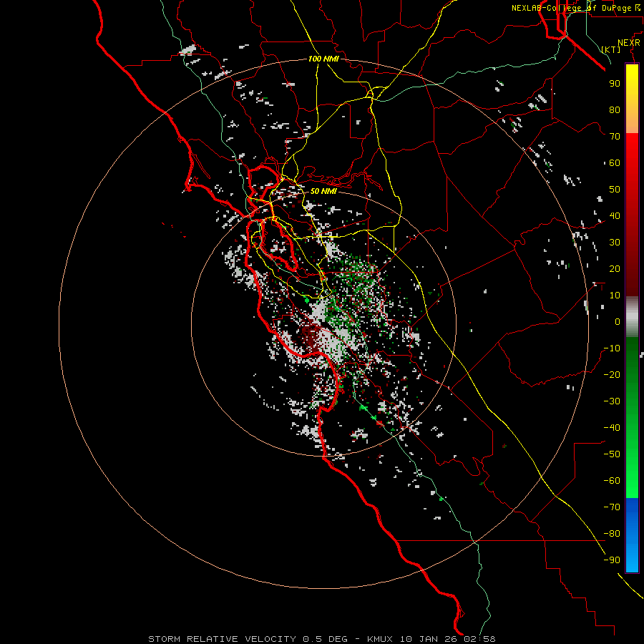The image size is (644, 644).
Task: Click the "-80" value on the velocity scale
Action: click(612, 534)
